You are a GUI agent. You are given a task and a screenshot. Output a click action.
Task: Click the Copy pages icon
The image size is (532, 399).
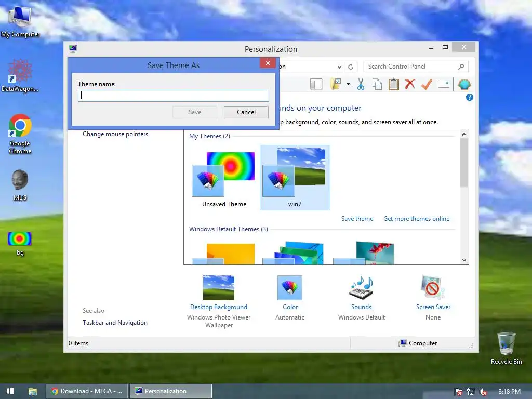377,84
